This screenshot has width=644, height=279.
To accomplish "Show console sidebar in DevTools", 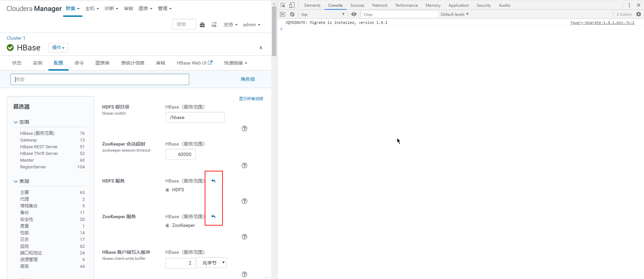I will coord(283,14).
